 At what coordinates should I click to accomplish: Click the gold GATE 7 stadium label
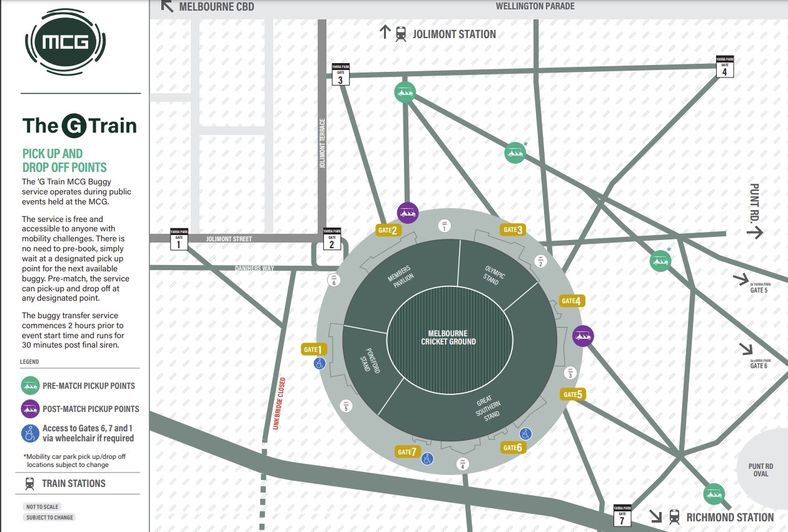[x=408, y=452]
